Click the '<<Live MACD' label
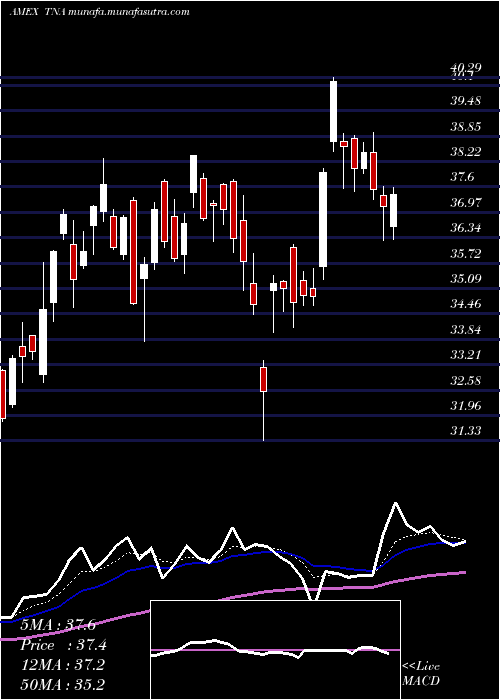Image resolution: width=500 pixels, height=700 pixels. point(421,674)
